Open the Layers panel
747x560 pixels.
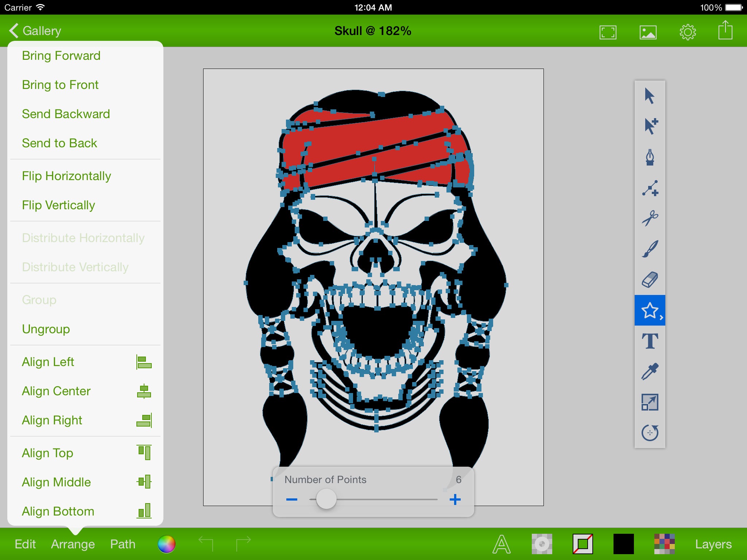(713, 544)
